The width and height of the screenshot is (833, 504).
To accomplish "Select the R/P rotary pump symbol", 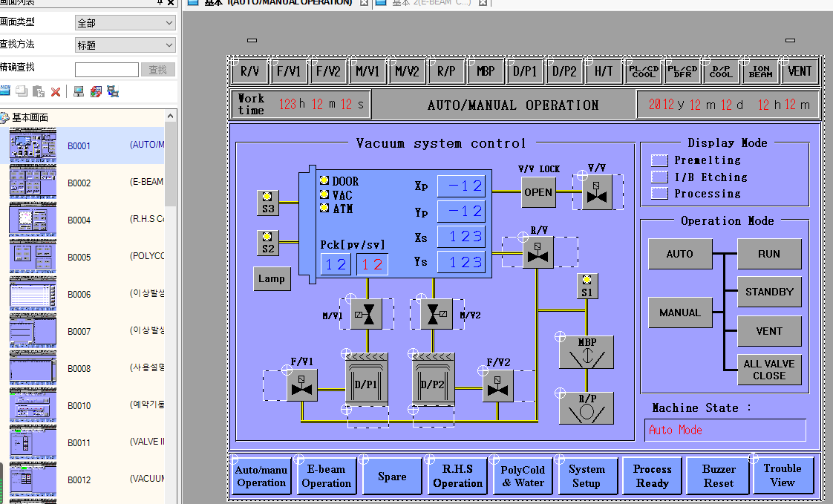I will point(587,407).
